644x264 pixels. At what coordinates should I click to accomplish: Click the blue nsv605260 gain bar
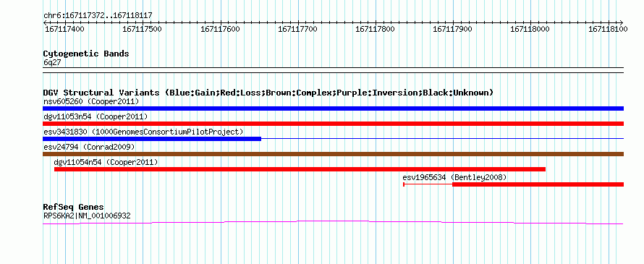click(x=333, y=108)
